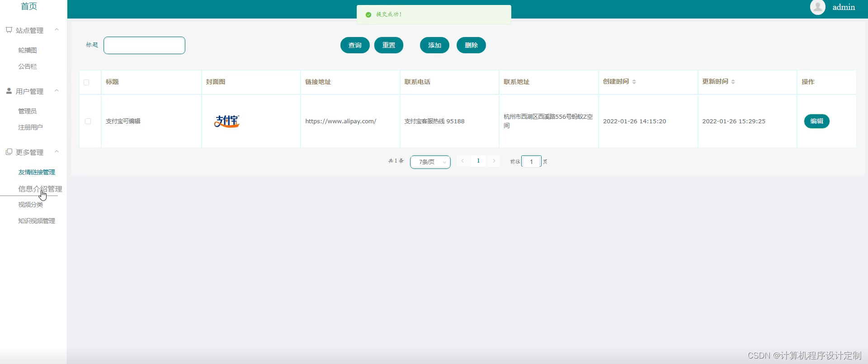
Task: Open 信息介绍管理 menu item
Action: pos(40,189)
